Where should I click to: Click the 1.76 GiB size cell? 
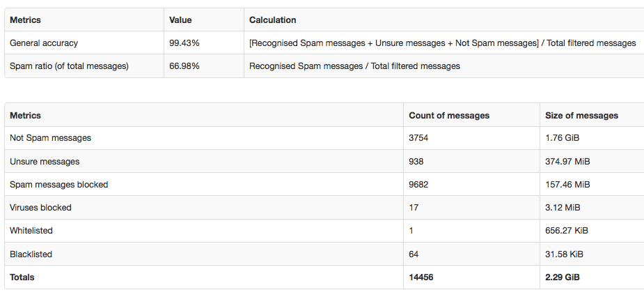[x=563, y=138]
